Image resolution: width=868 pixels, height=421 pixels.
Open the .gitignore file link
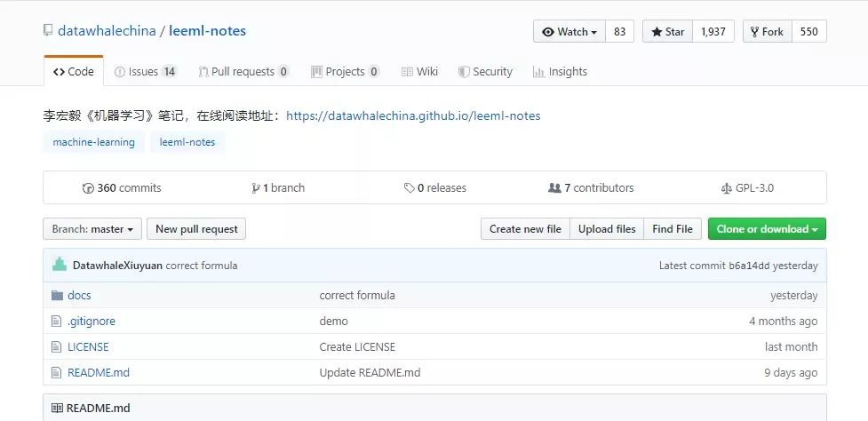click(92, 321)
